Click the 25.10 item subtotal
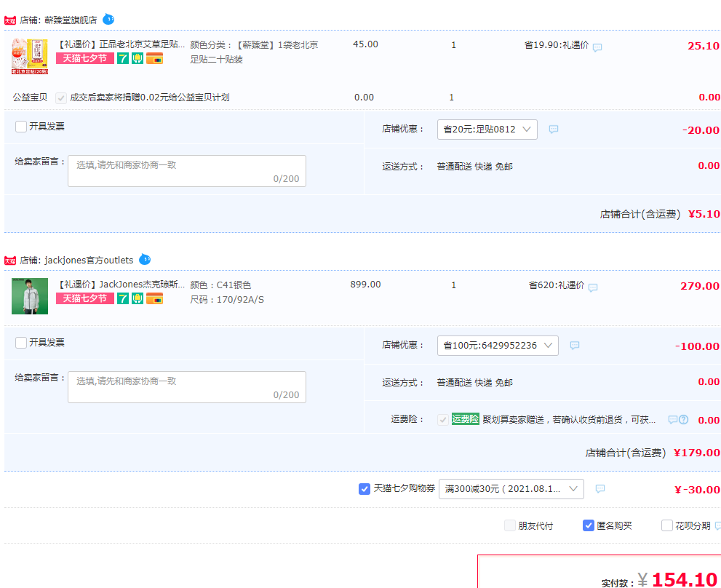 pyautogui.click(x=704, y=46)
